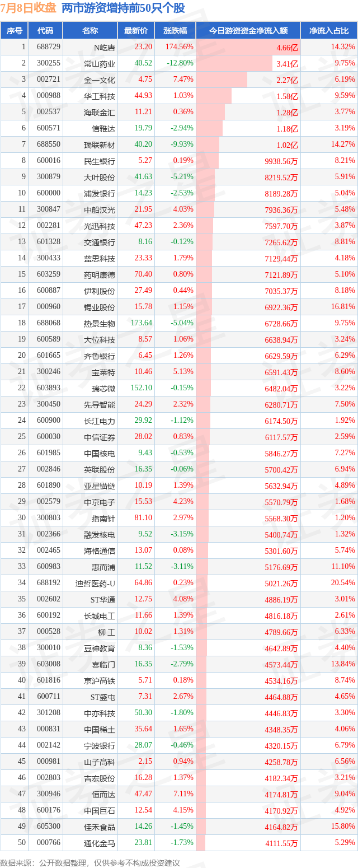Click the price 27.49 for 伊利股份

pos(143,291)
